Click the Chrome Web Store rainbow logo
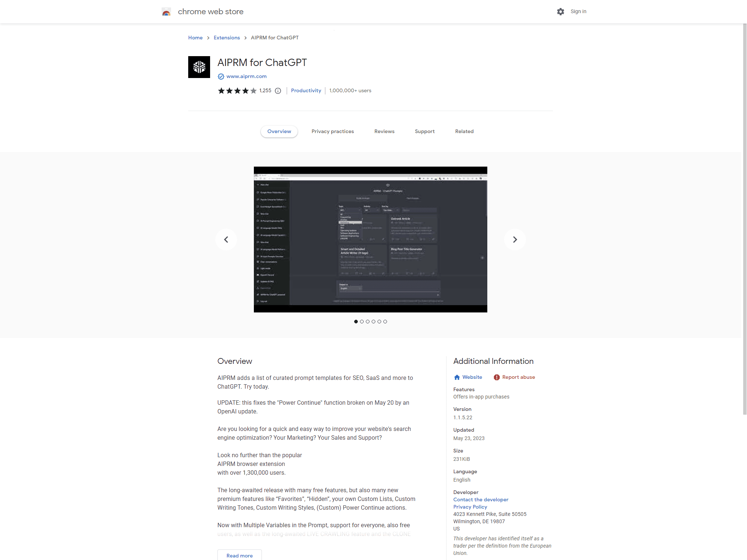This screenshot has width=747, height=560. pos(166,12)
